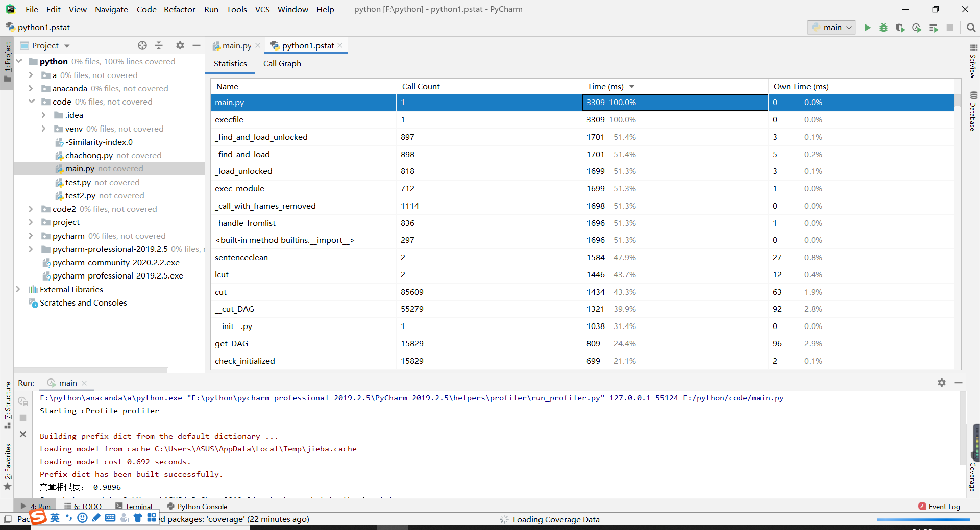Screen dimensions: 980x530
Task: Open the VCS menu
Action: [x=262, y=9]
